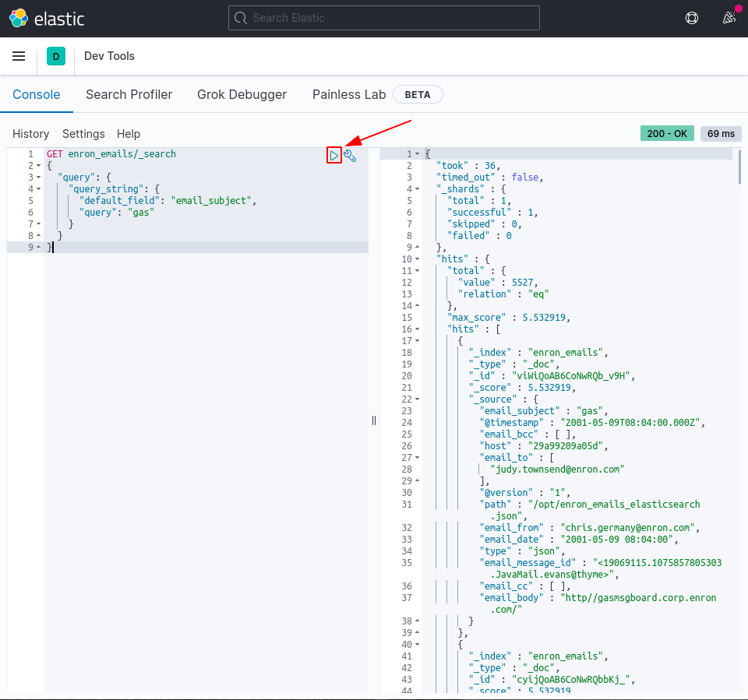
Task: Switch to the Painless Lab tab
Action: (348, 94)
